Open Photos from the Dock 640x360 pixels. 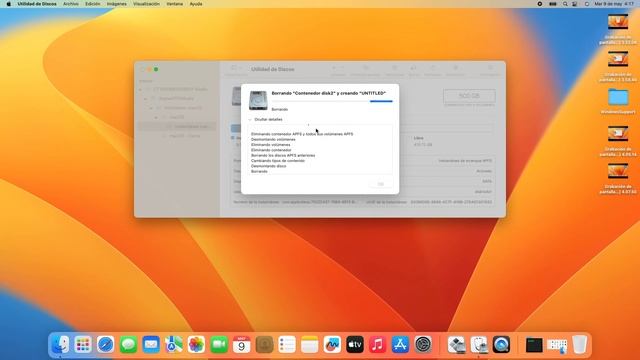click(196, 344)
